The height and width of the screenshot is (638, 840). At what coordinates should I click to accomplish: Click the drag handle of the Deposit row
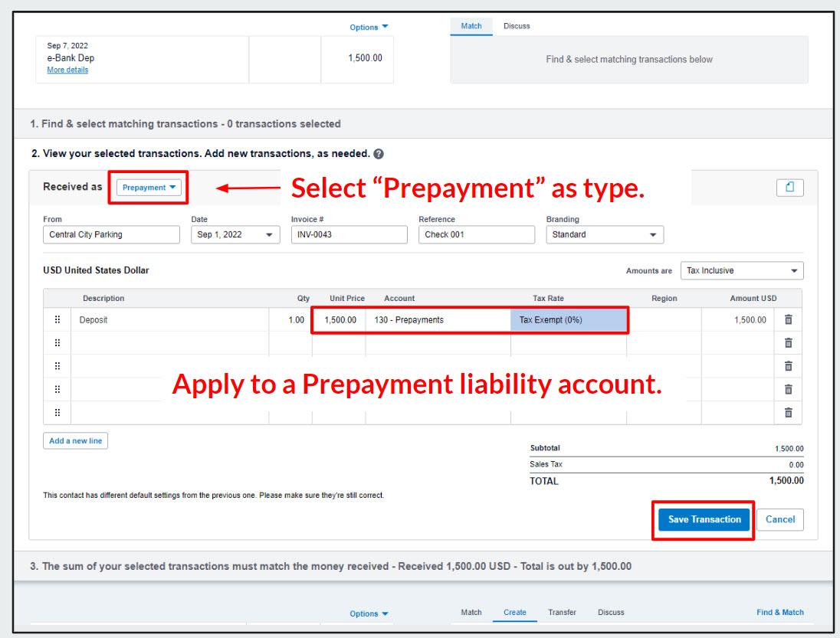pyautogui.click(x=57, y=320)
